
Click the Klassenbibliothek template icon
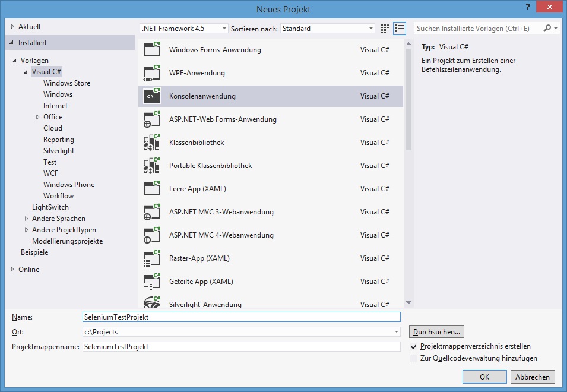pos(152,142)
